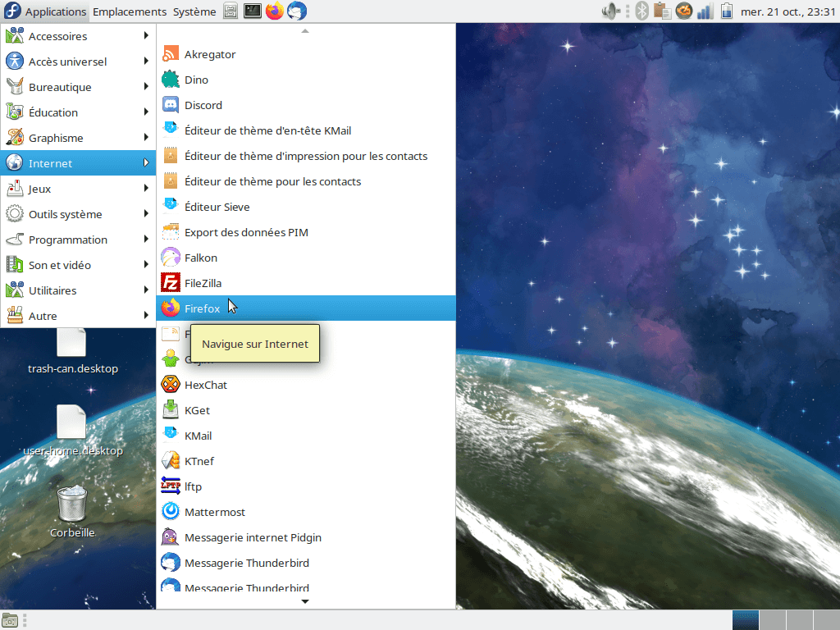Image resolution: width=840 pixels, height=630 pixels.
Task: Launch Mattermost
Action: coord(306,512)
